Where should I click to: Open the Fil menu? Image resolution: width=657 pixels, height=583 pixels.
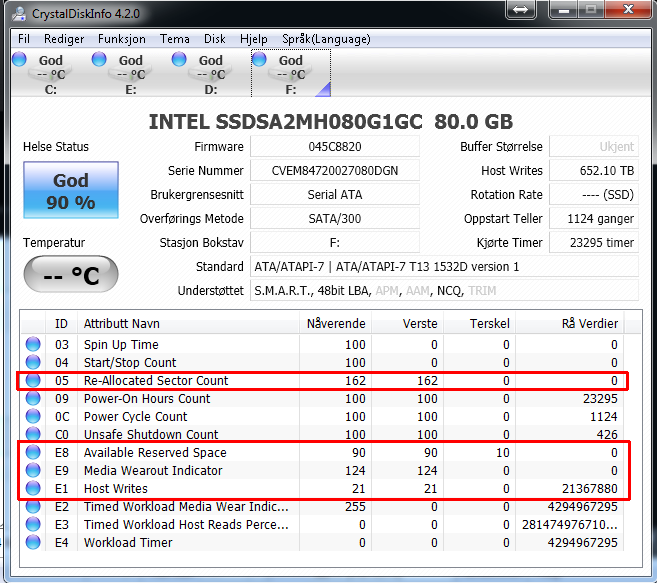[x=24, y=39]
